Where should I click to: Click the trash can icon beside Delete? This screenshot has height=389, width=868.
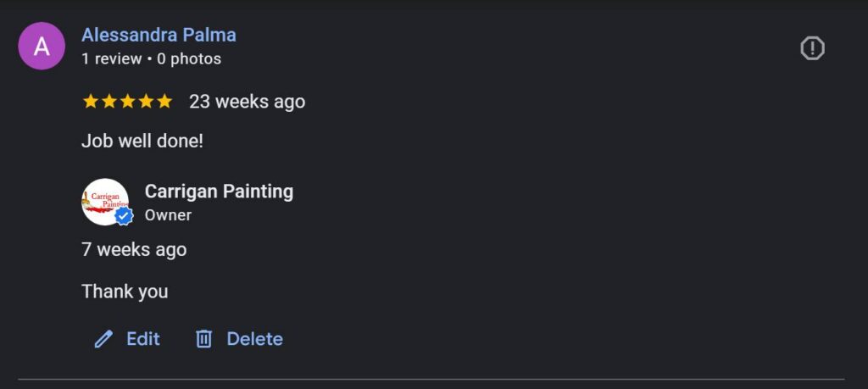(203, 339)
